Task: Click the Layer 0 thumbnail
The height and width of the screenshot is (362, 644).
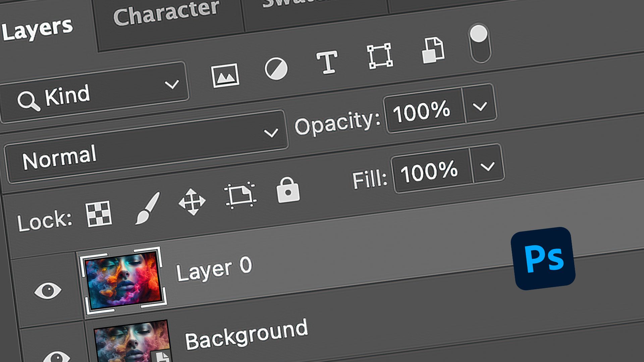Action: (123, 280)
